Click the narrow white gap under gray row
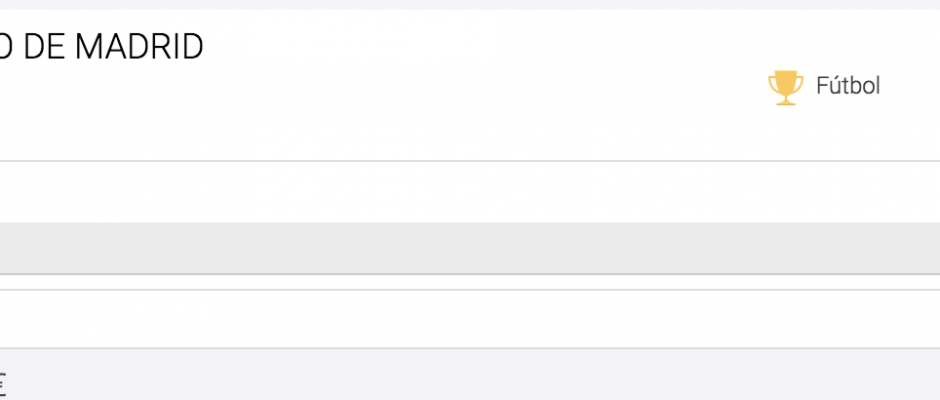Image resolution: width=940 pixels, height=400 pixels. click(470, 282)
